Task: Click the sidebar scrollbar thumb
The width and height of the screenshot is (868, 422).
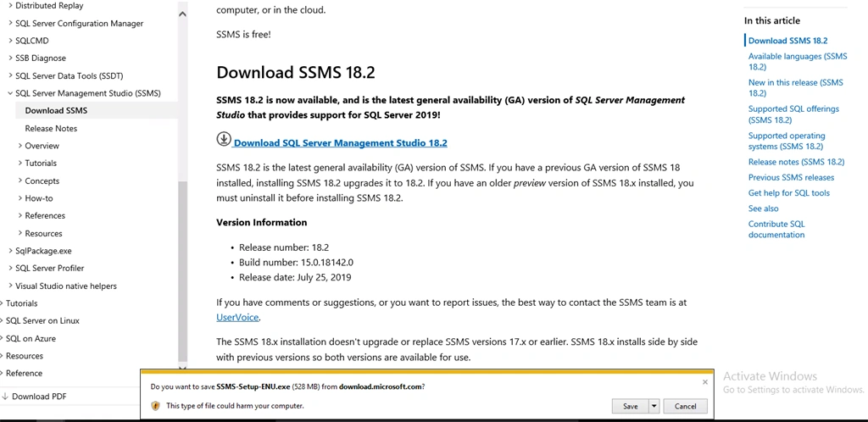Action: point(183,270)
